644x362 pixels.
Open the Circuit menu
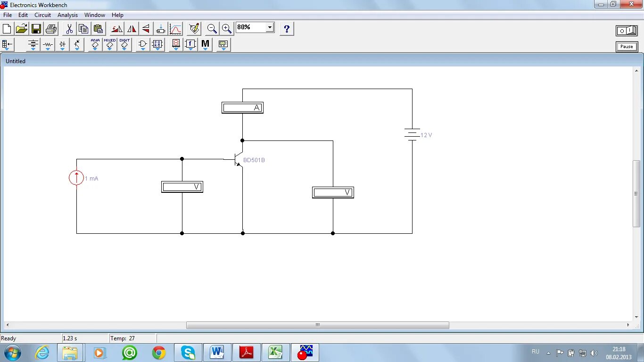coord(42,15)
